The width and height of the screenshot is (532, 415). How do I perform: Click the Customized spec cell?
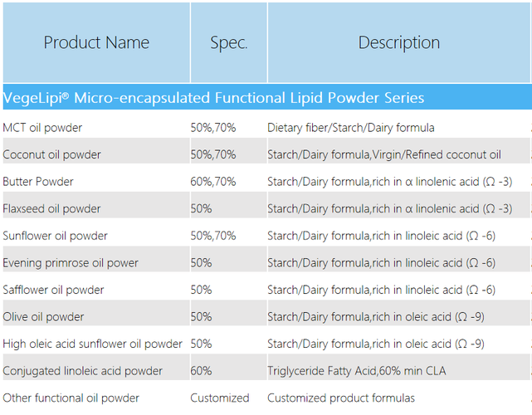(x=219, y=398)
